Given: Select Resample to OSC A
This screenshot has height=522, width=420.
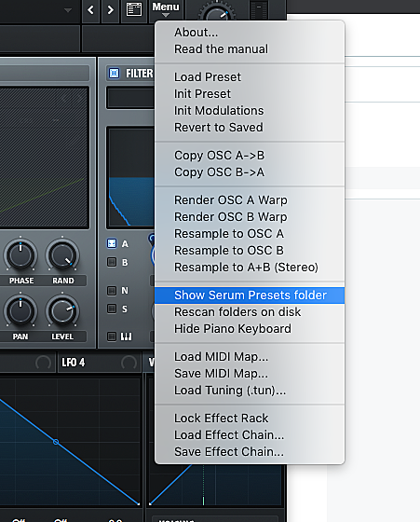Looking at the screenshot, I should 229,234.
